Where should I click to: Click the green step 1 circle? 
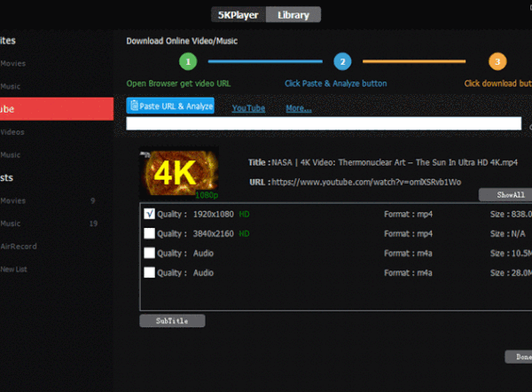(188, 62)
